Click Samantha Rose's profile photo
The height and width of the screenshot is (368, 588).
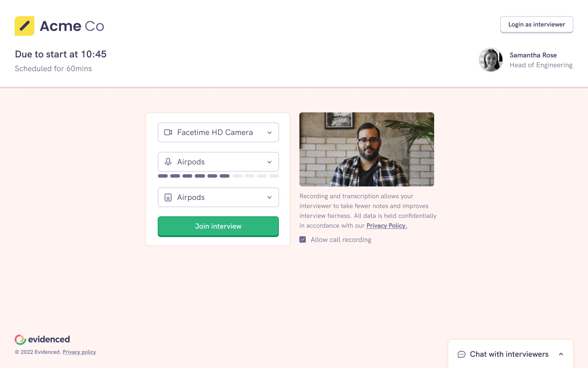pyautogui.click(x=491, y=60)
